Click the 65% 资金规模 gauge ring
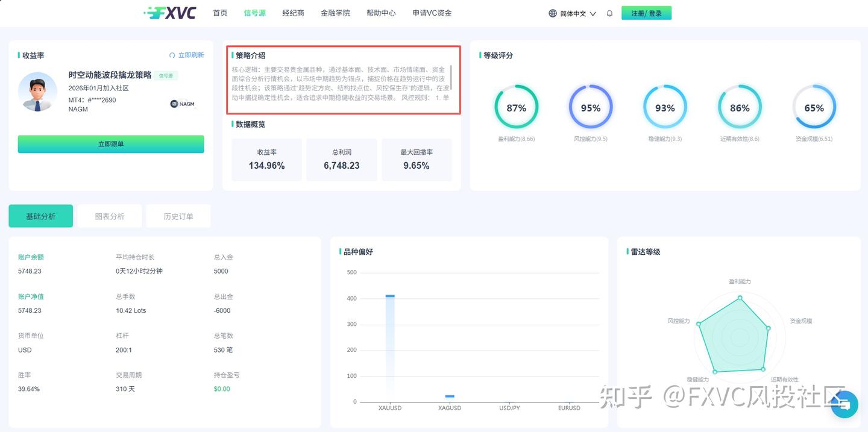Screen dimensions: 868x432 (814, 107)
